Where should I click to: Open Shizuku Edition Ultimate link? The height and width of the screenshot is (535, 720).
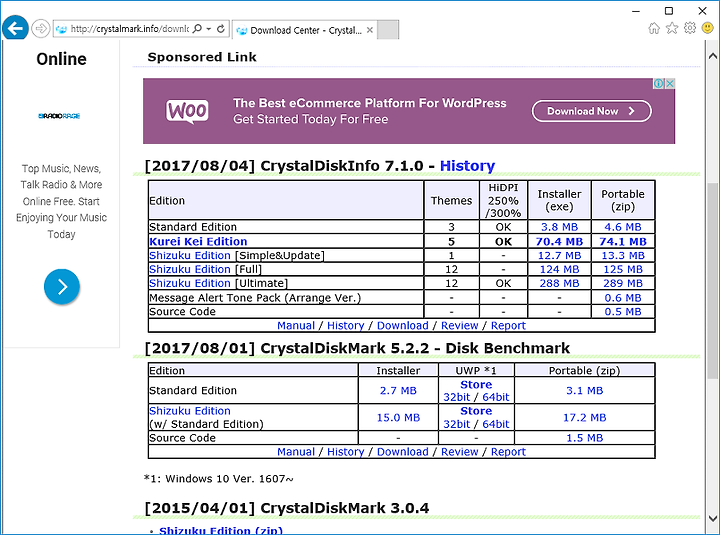point(190,283)
